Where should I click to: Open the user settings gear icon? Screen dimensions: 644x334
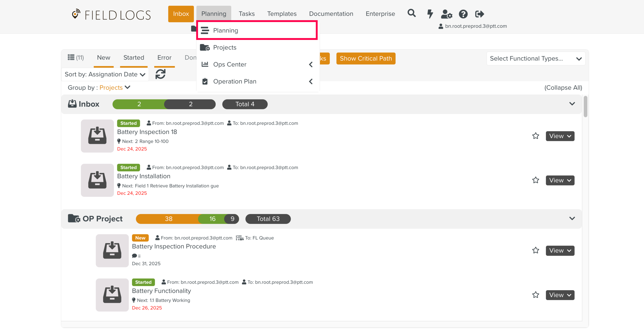pos(446,14)
